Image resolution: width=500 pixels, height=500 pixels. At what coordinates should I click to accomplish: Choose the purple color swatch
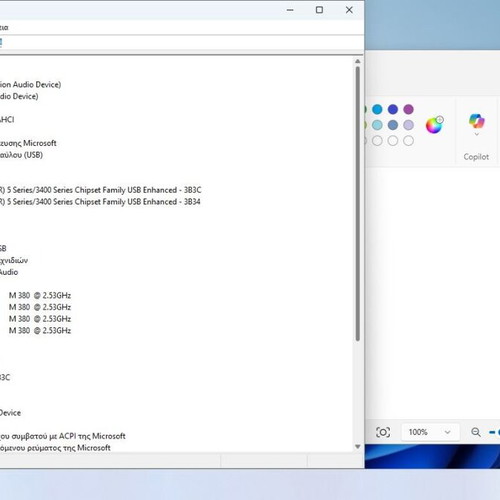[x=408, y=109]
